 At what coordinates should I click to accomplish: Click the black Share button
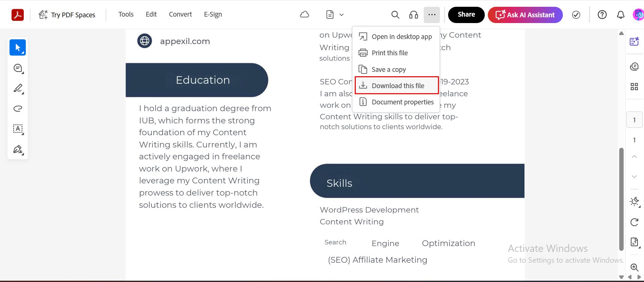tap(466, 15)
